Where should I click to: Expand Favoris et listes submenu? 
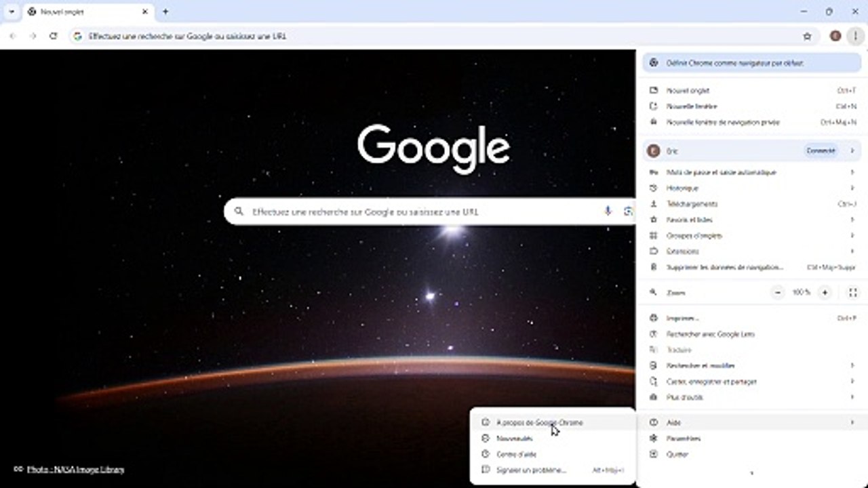coord(751,220)
